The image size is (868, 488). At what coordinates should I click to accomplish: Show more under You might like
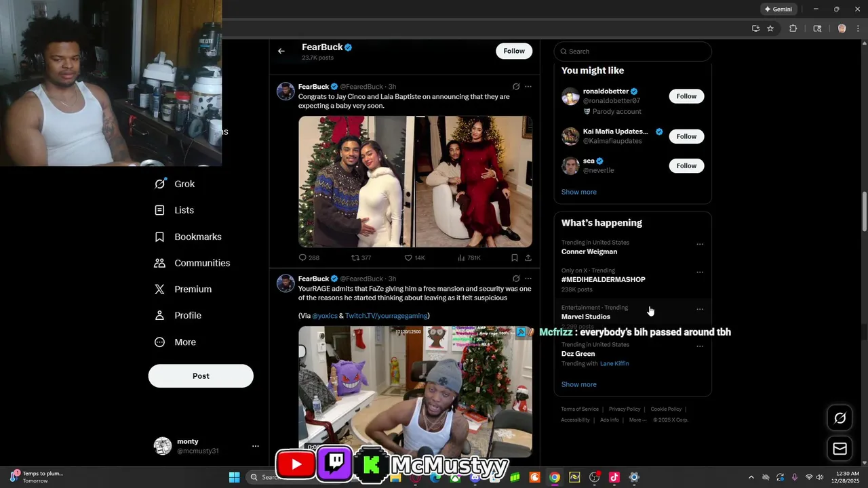click(x=578, y=192)
